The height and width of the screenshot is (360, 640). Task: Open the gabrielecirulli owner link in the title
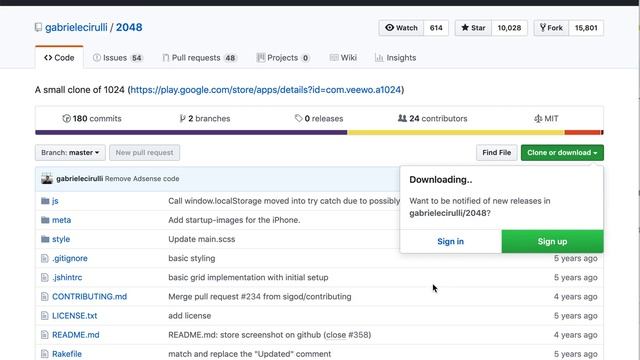[x=76, y=27]
